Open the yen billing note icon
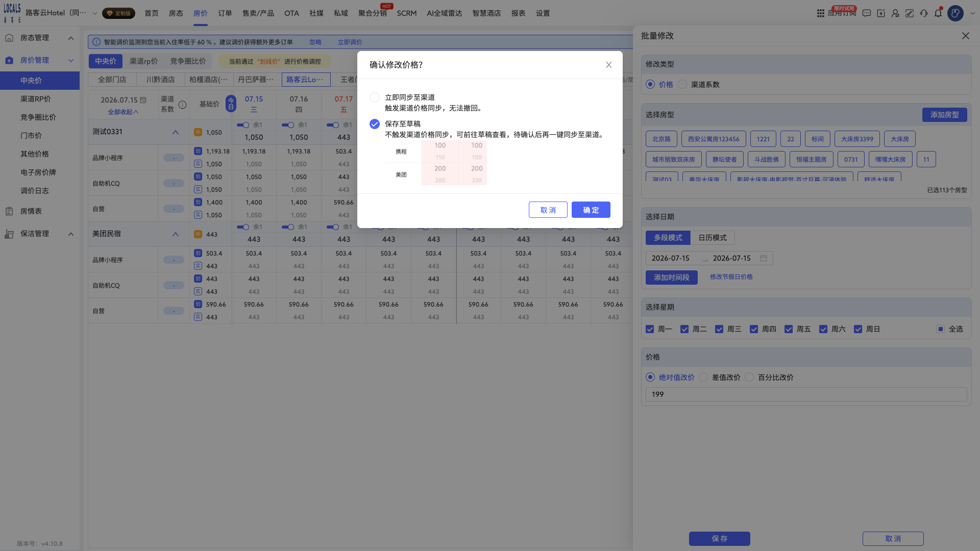This screenshot has height=551, width=980. 881,13
